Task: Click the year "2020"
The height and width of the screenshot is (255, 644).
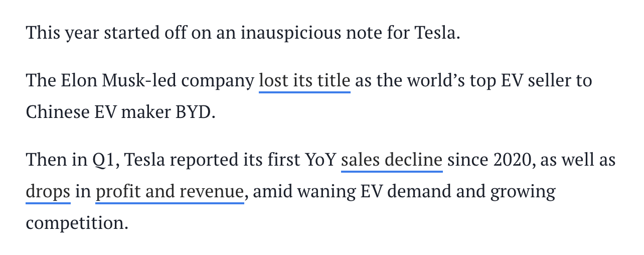Action: click(513, 161)
